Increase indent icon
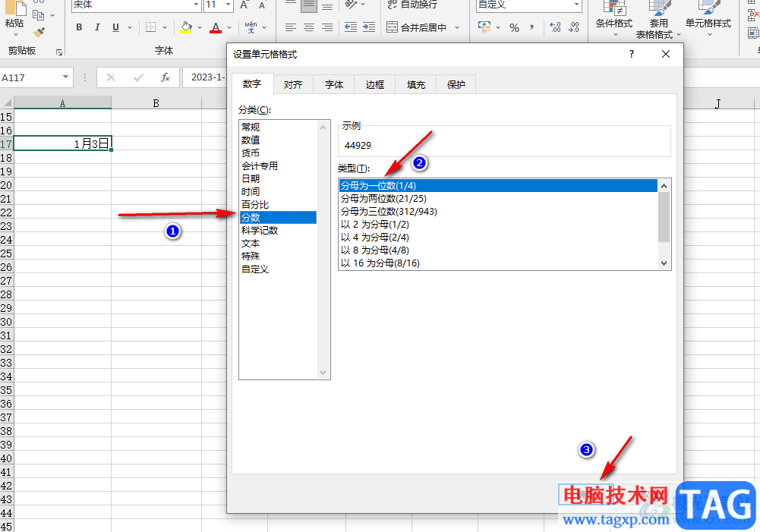The width and height of the screenshot is (760, 532). coord(369,27)
